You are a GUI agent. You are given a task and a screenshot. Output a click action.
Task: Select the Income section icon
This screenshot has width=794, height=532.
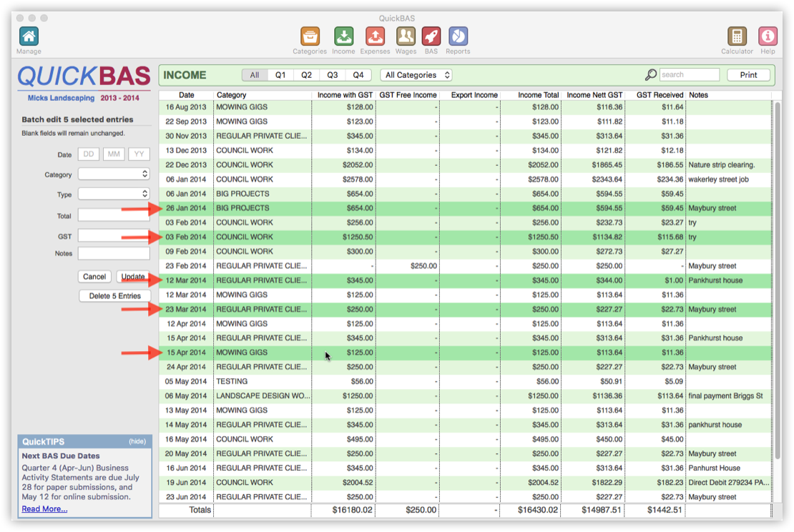pos(343,36)
